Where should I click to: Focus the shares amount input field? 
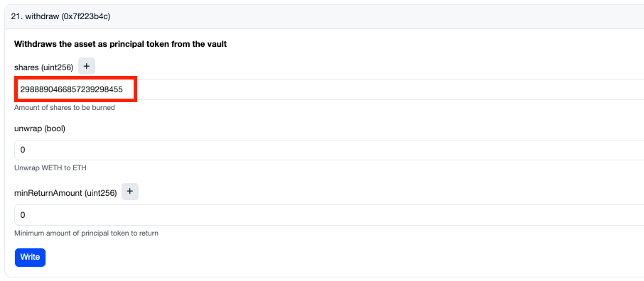(329, 89)
